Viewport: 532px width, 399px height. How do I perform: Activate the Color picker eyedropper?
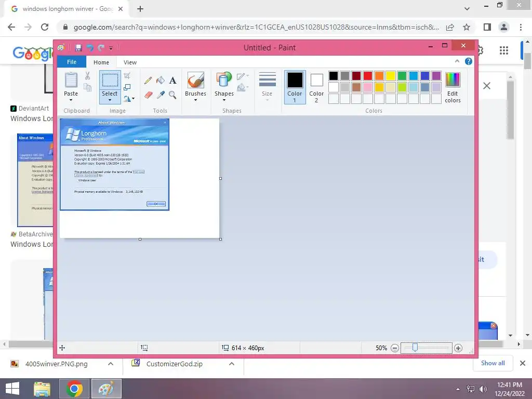[161, 95]
